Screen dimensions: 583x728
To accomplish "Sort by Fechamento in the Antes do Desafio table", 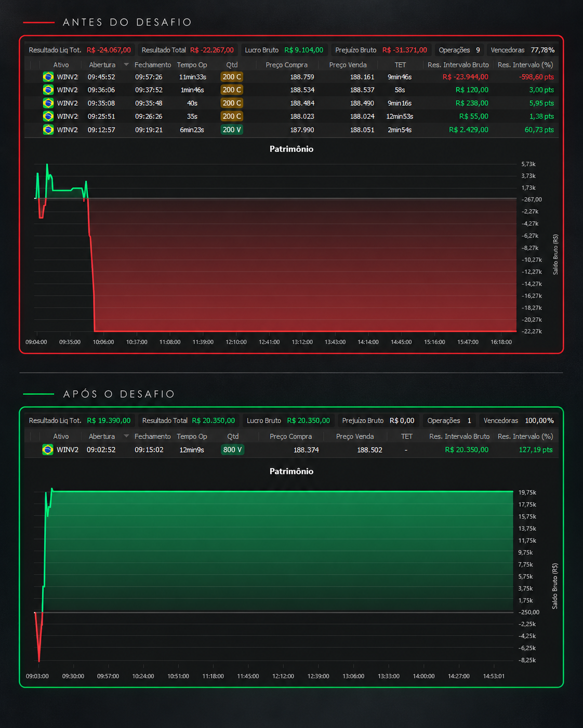I will click(152, 65).
